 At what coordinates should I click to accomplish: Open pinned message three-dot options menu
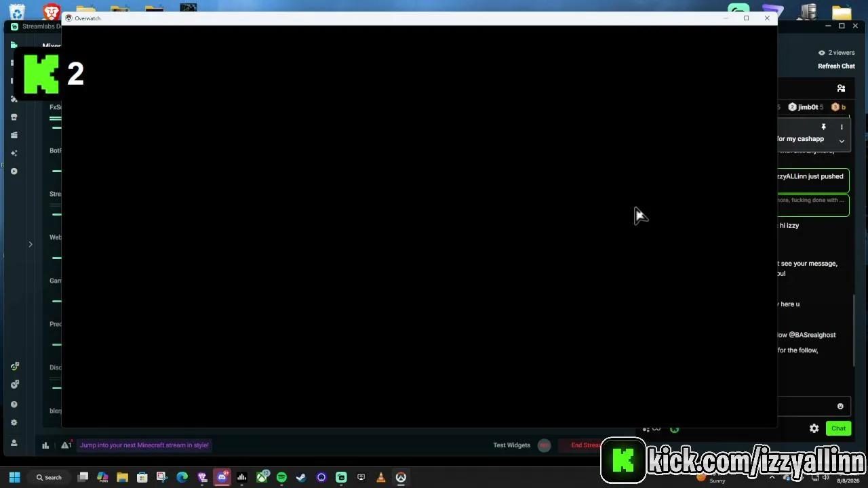pyautogui.click(x=842, y=127)
